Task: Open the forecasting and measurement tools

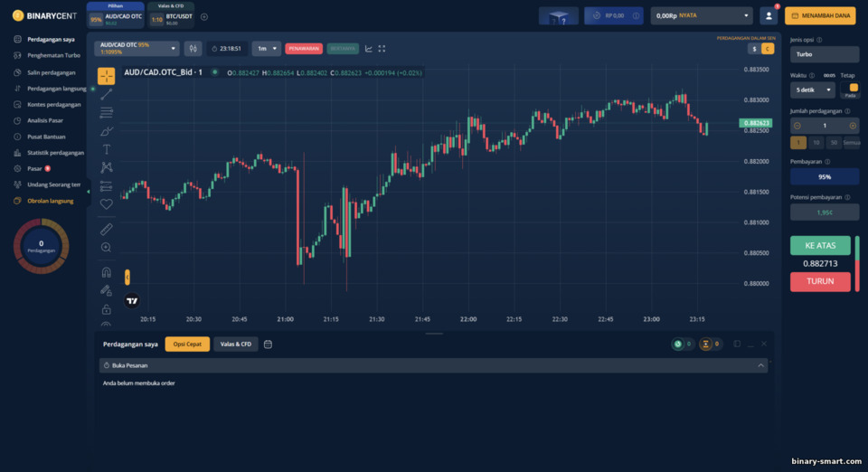Action: (107, 186)
